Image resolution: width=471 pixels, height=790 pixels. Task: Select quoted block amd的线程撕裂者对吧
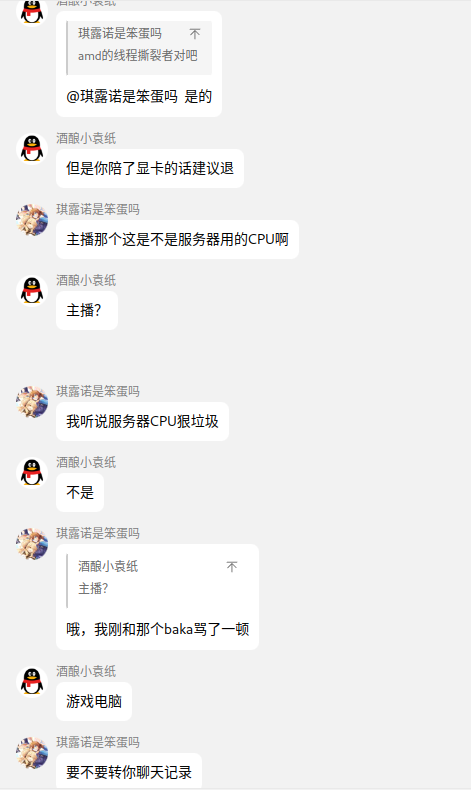pyautogui.click(x=139, y=48)
